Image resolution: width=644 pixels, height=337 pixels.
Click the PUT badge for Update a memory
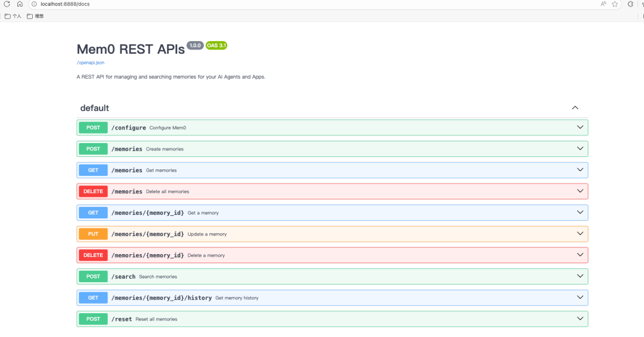coord(93,234)
